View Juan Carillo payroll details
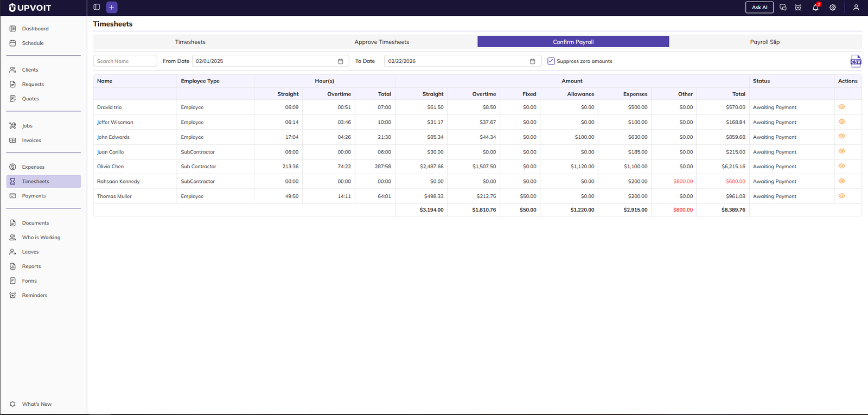This screenshot has width=868, height=415. pyautogui.click(x=842, y=151)
